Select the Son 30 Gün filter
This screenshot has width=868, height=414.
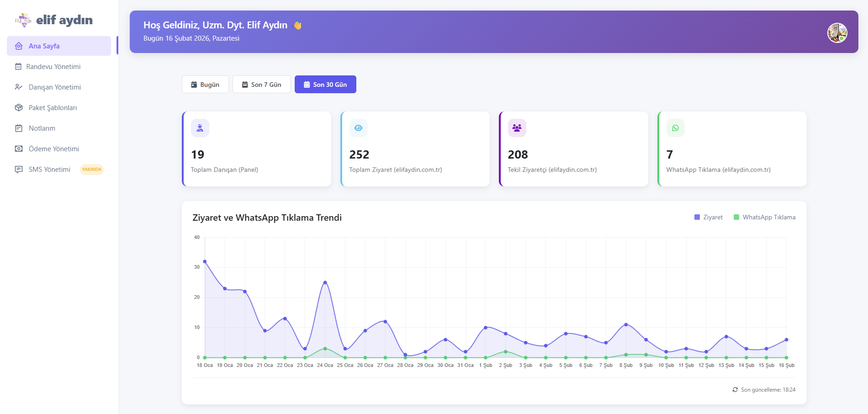(x=325, y=85)
